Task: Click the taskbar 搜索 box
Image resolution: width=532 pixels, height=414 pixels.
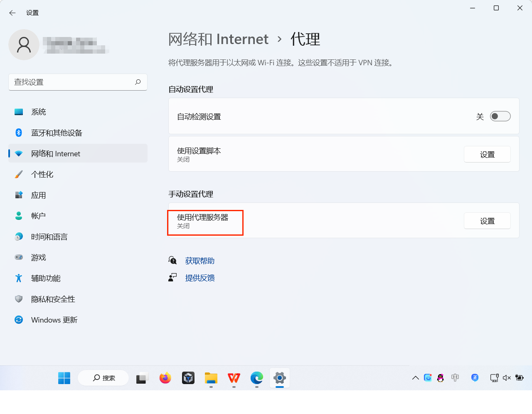Action: coord(103,378)
